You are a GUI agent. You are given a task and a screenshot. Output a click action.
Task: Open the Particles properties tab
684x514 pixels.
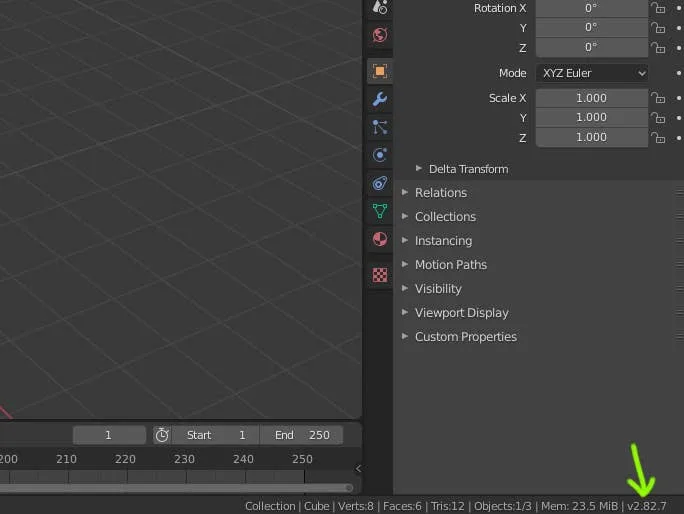click(x=380, y=127)
